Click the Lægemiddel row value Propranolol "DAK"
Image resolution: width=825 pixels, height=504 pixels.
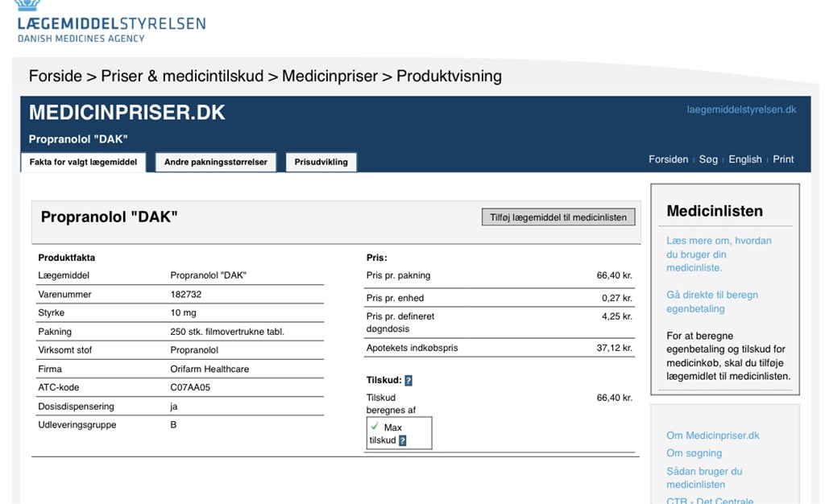pyautogui.click(x=209, y=275)
